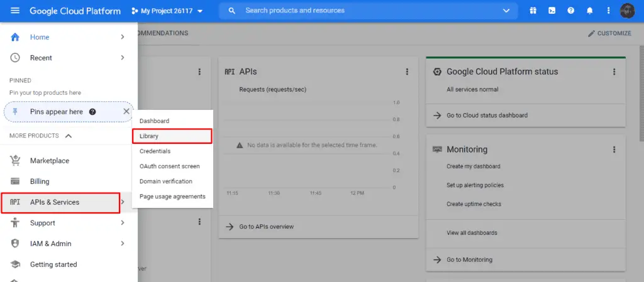Click the Requests (requests/sec) chart label
644x282 pixels.
click(x=273, y=89)
